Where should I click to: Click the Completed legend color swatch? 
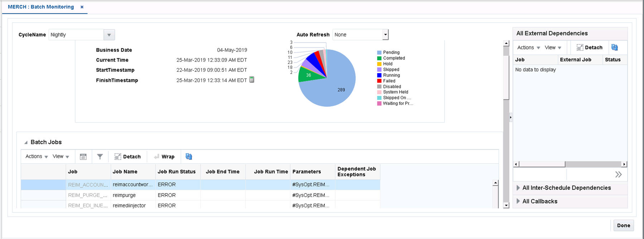pyautogui.click(x=379, y=58)
